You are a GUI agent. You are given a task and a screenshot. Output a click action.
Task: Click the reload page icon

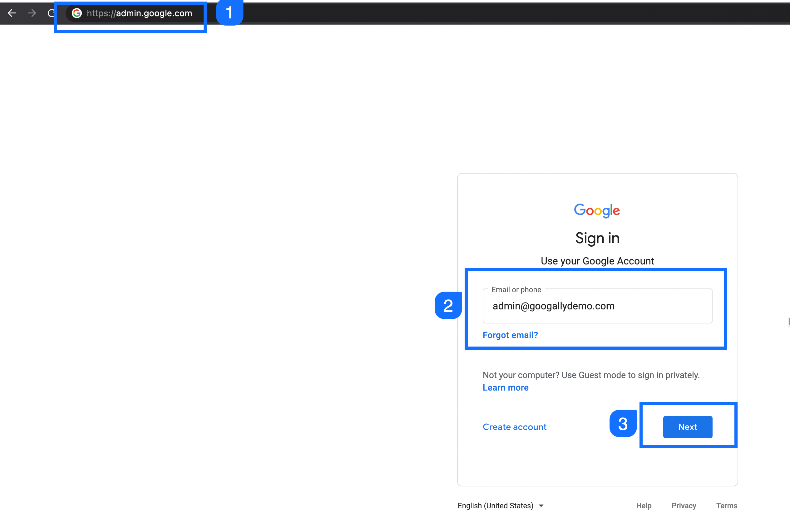pos(51,13)
